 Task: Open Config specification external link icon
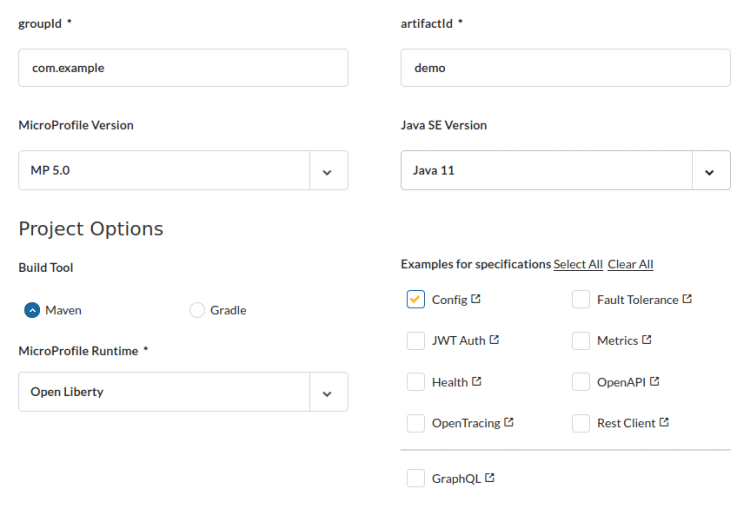point(475,299)
